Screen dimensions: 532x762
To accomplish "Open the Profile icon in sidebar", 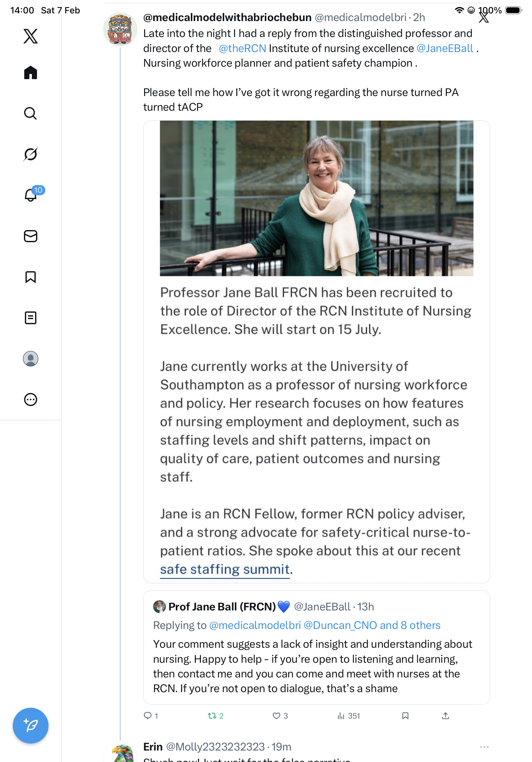I will point(31,359).
